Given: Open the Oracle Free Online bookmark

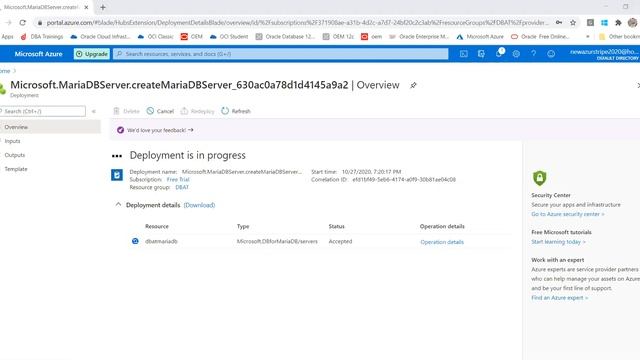Looking at the screenshot, I should click(540, 37).
